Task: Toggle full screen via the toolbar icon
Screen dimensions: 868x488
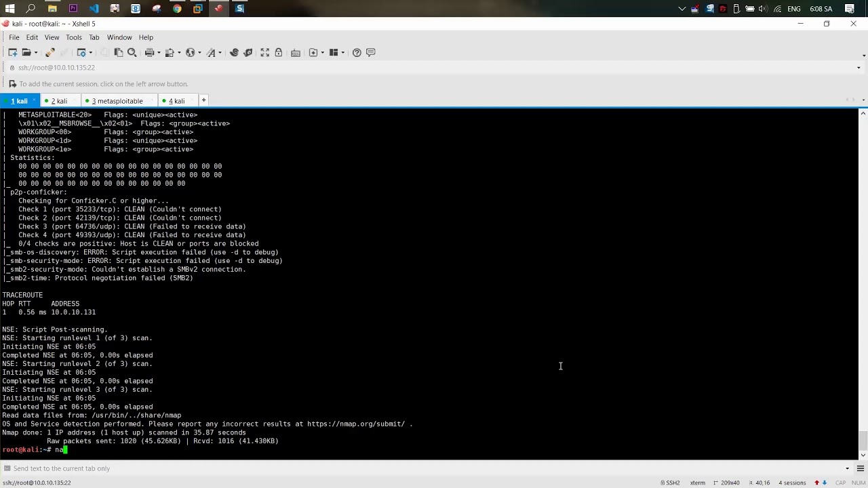Action: [x=265, y=52]
